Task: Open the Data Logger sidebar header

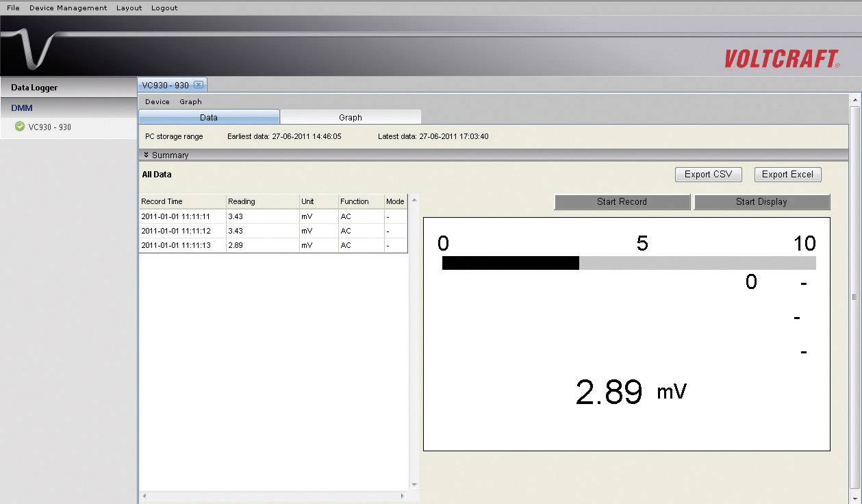Action: (x=33, y=87)
